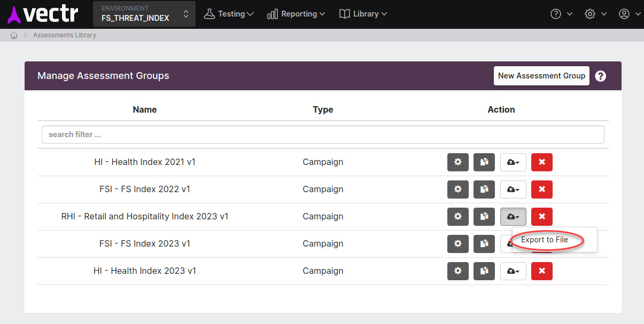
Task: Click the Manage Assessment Groups heading
Action: (103, 76)
